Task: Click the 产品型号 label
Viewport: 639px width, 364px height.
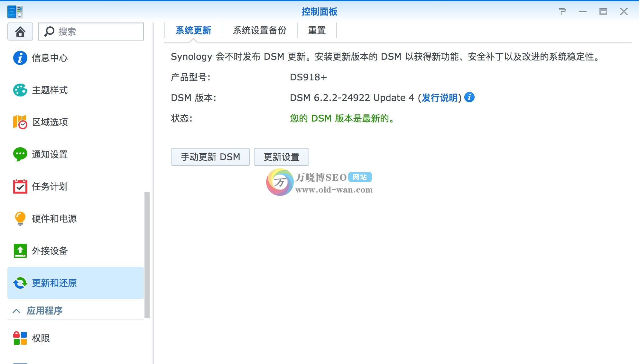Action: (190, 77)
